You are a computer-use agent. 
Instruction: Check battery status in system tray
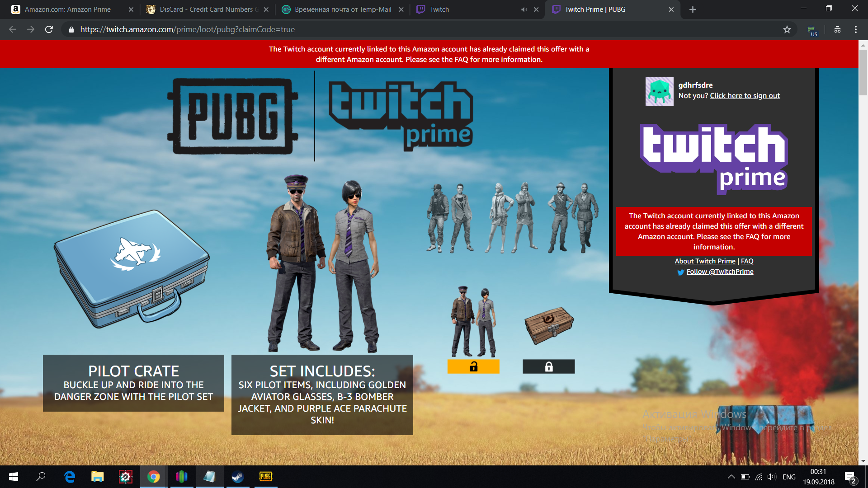745,477
